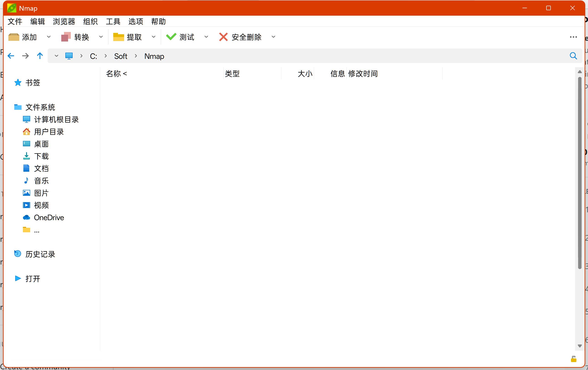Screen dimensions: 588x370
Task: Open Documents (文档) in the sidebar
Action: pyautogui.click(x=36, y=168)
